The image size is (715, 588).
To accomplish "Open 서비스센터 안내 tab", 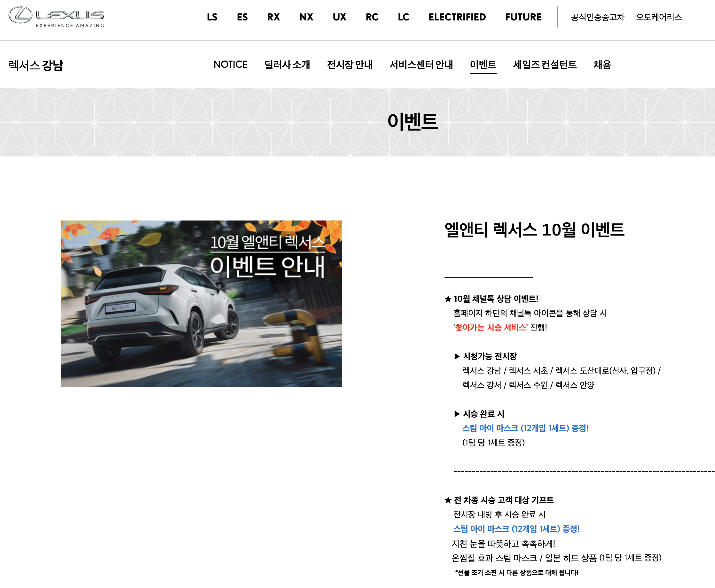I will (x=421, y=64).
